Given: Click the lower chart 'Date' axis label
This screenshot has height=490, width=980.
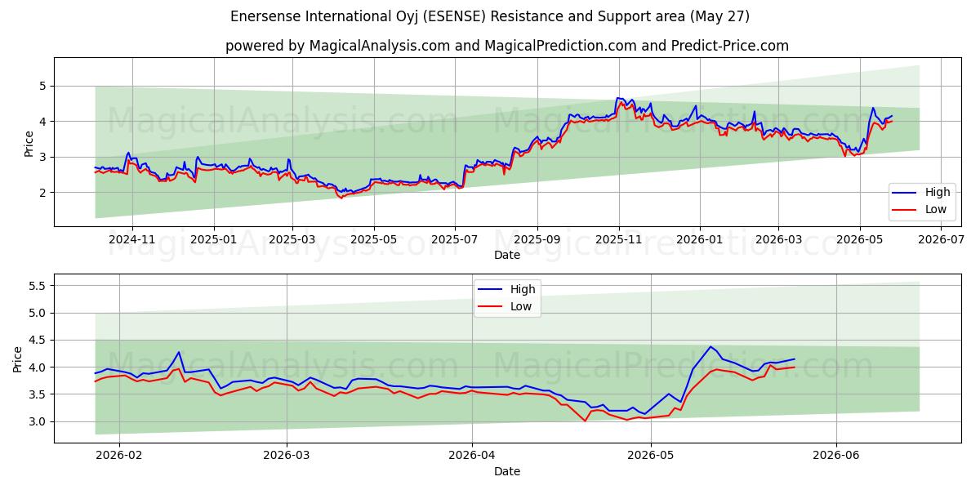Looking at the screenshot, I should pos(507,472).
